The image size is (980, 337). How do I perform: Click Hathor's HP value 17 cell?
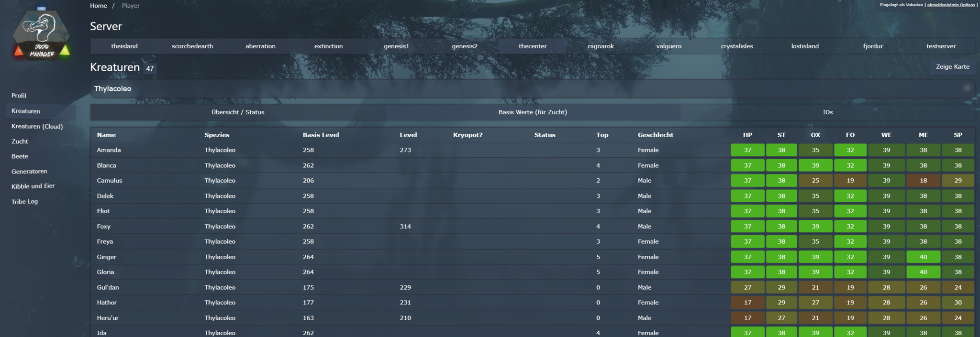coord(747,303)
